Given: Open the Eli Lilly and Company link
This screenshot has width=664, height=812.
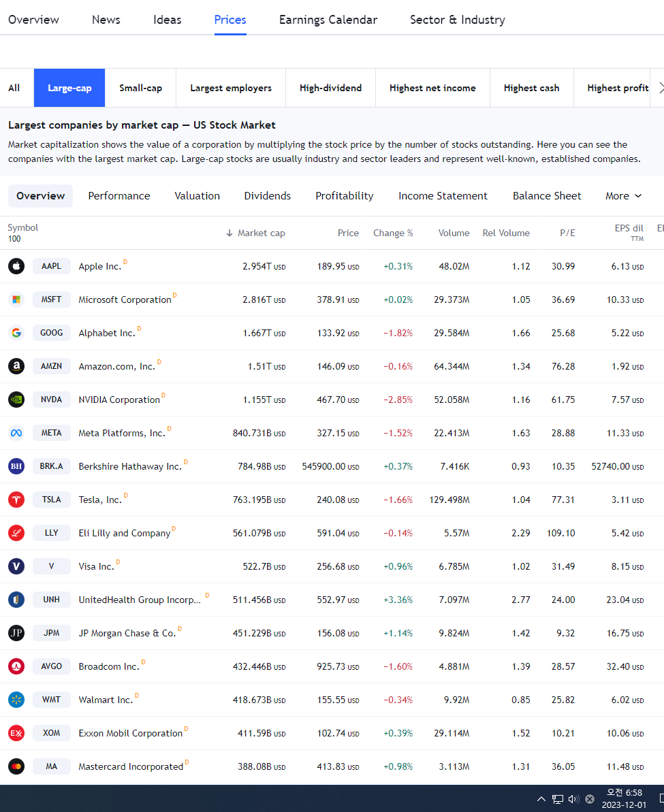Looking at the screenshot, I should coord(125,534).
